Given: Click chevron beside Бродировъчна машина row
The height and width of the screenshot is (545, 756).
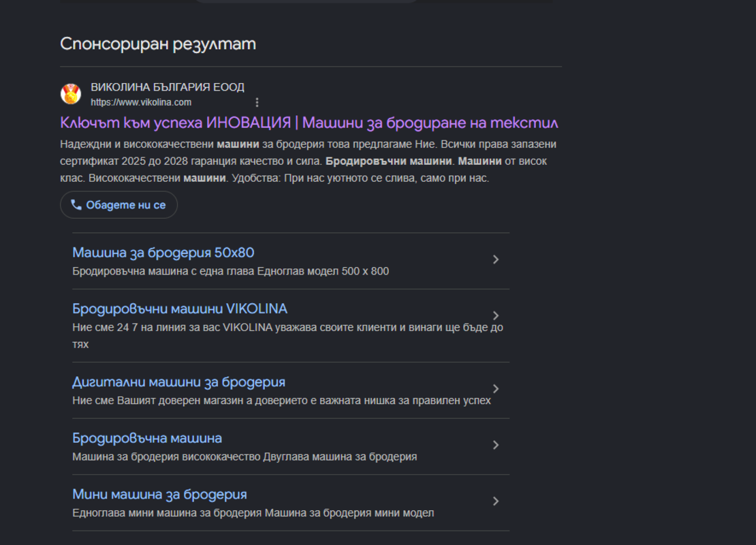Looking at the screenshot, I should [x=496, y=445].
